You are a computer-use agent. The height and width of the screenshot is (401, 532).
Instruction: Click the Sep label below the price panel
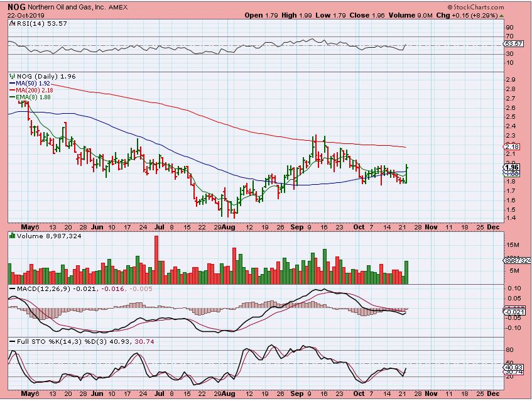(x=297, y=227)
